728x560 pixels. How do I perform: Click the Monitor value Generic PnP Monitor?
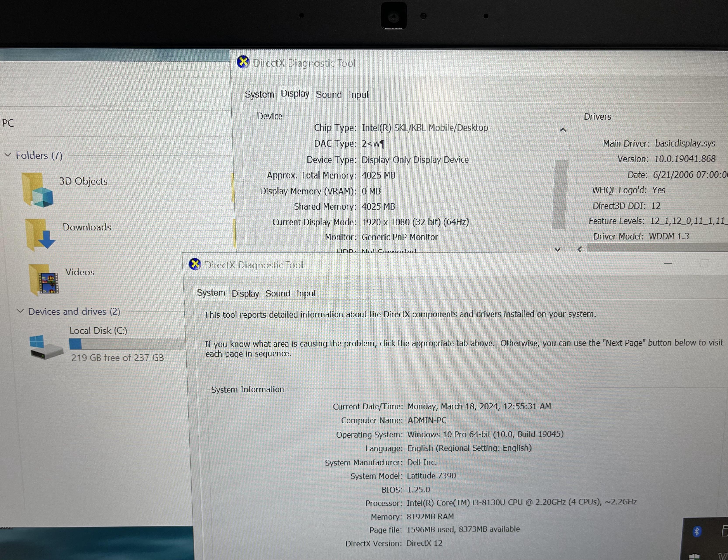coord(400,237)
